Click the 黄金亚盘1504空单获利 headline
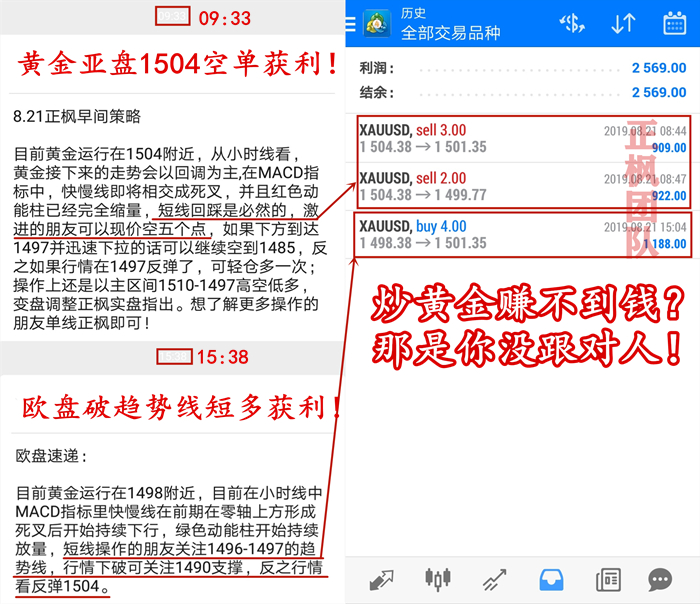The width and height of the screenshot is (700, 604). [x=173, y=66]
